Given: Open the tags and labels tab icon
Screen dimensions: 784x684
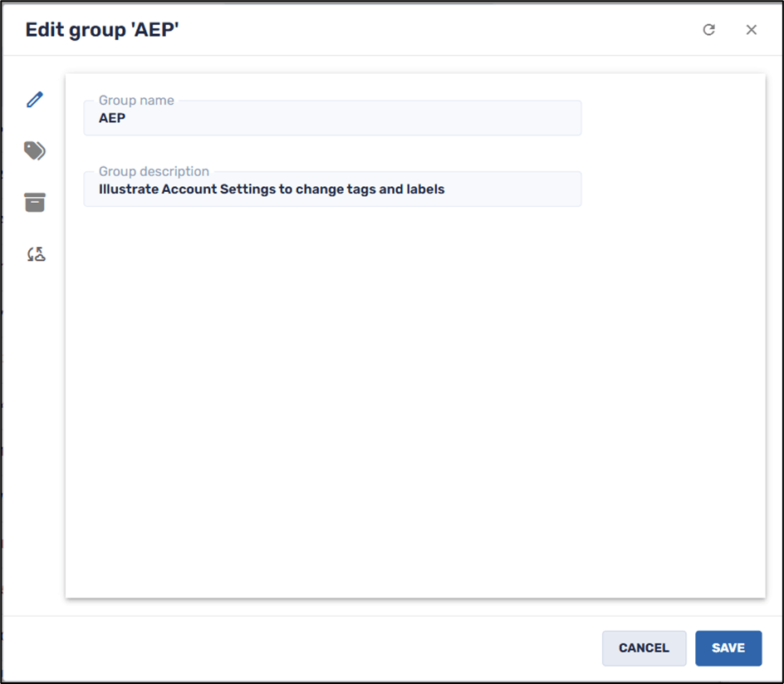Looking at the screenshot, I should (x=34, y=150).
